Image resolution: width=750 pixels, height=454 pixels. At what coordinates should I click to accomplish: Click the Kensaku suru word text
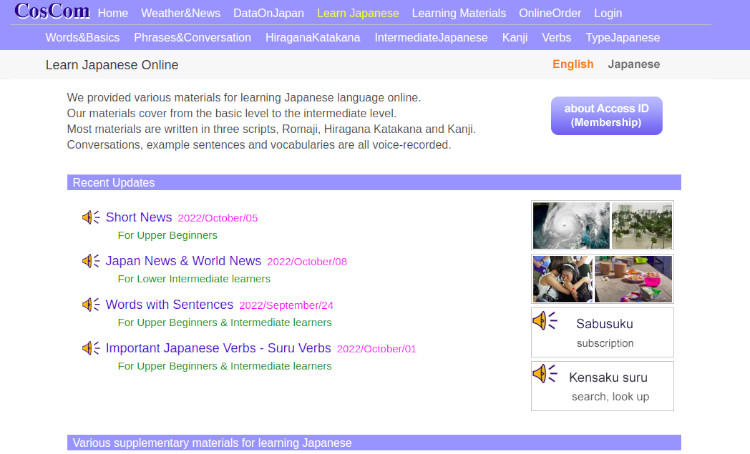[x=608, y=377]
